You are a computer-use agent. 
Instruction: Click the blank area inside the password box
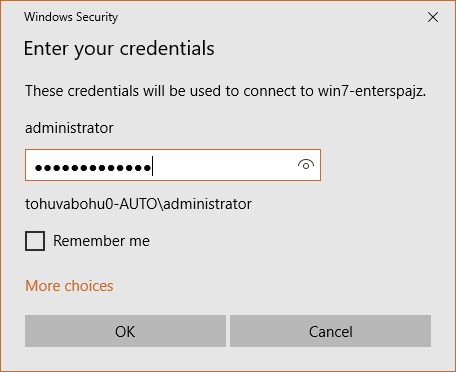[223, 165]
